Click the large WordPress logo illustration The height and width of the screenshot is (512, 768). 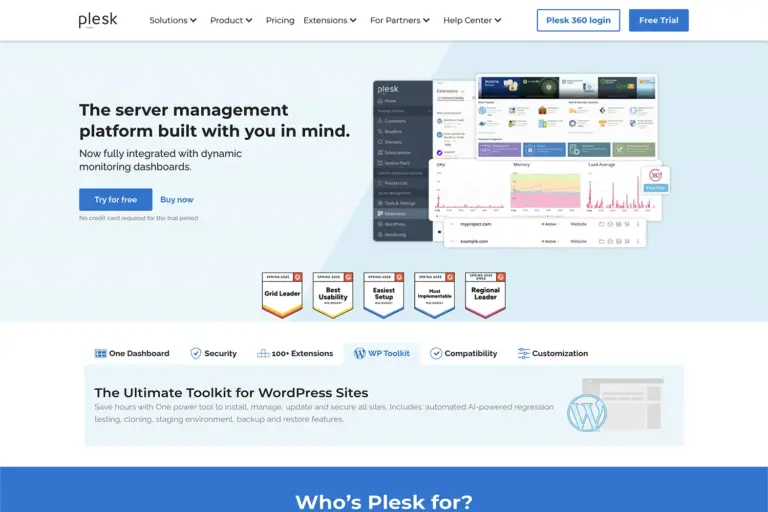pos(587,413)
